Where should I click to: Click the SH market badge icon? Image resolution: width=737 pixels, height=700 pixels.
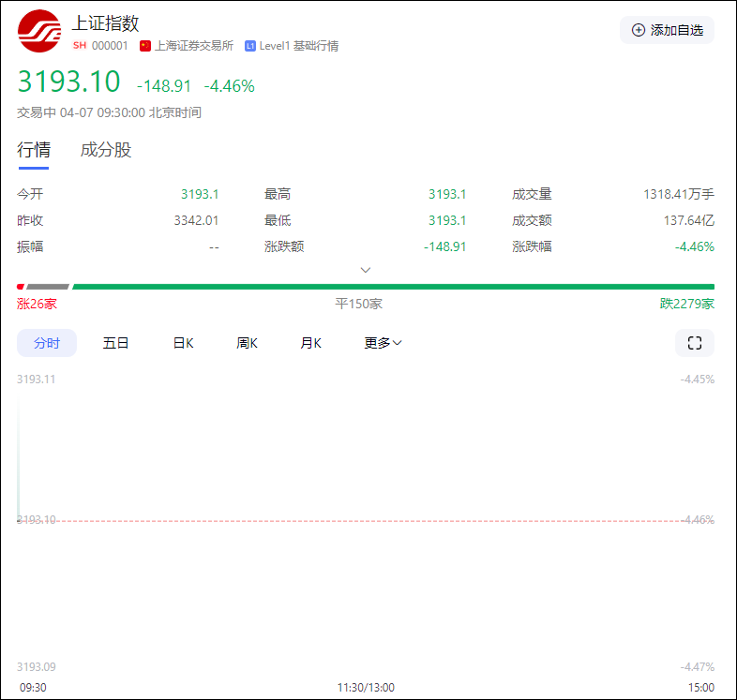click(x=80, y=46)
